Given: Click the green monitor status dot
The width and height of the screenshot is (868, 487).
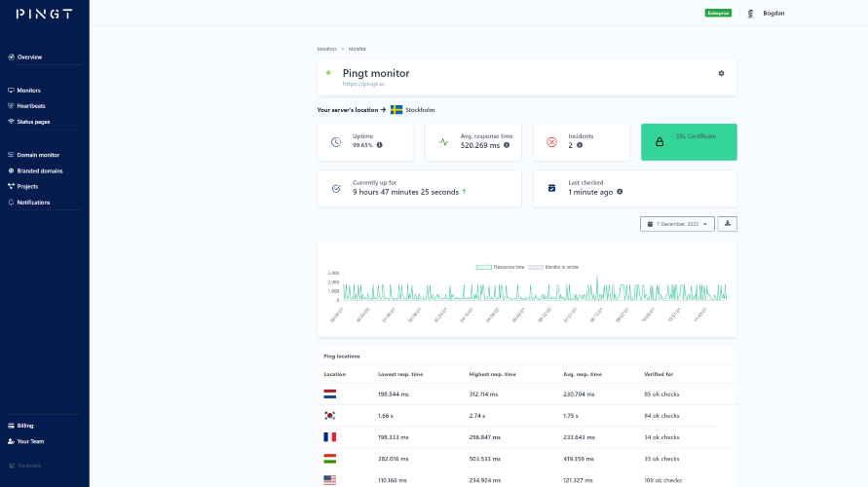Looking at the screenshot, I should [328, 72].
